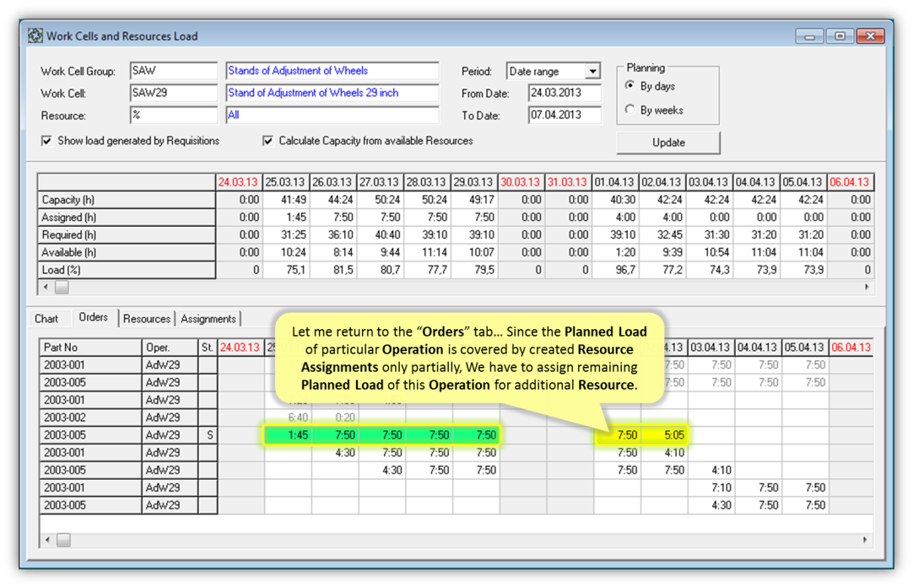Click the 6:40 cell in Orders grid
The height and width of the screenshot is (588, 913).
pos(288,418)
